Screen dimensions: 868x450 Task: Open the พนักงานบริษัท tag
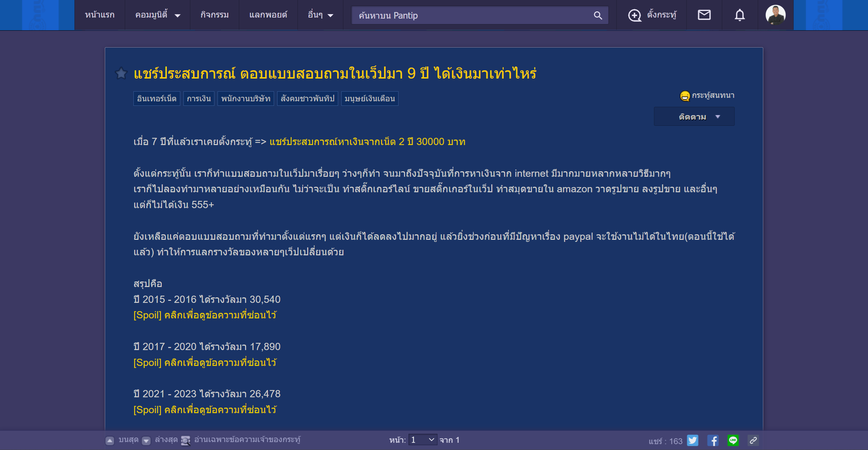click(x=246, y=99)
